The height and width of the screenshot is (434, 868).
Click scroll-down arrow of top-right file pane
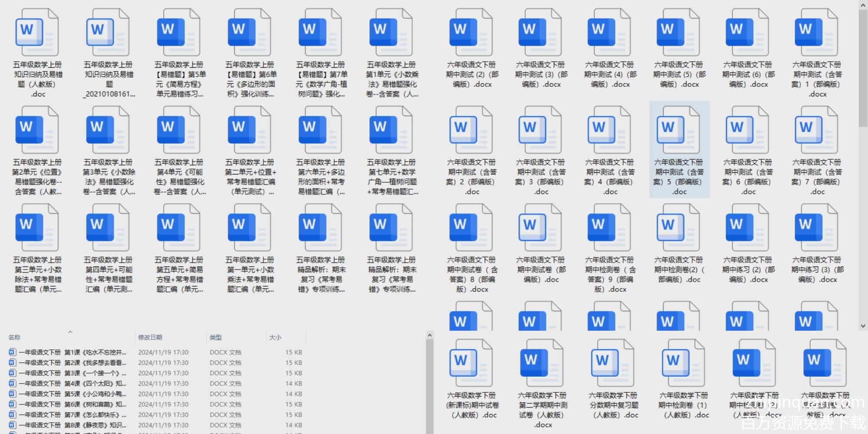tap(863, 326)
